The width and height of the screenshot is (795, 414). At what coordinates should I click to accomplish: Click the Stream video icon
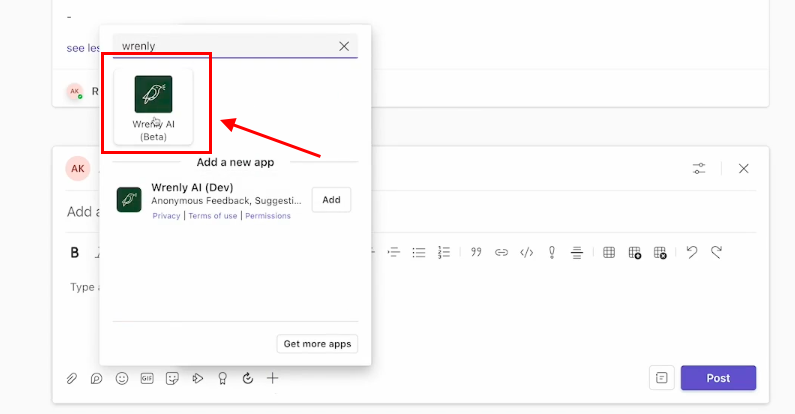pyautogui.click(x=198, y=379)
